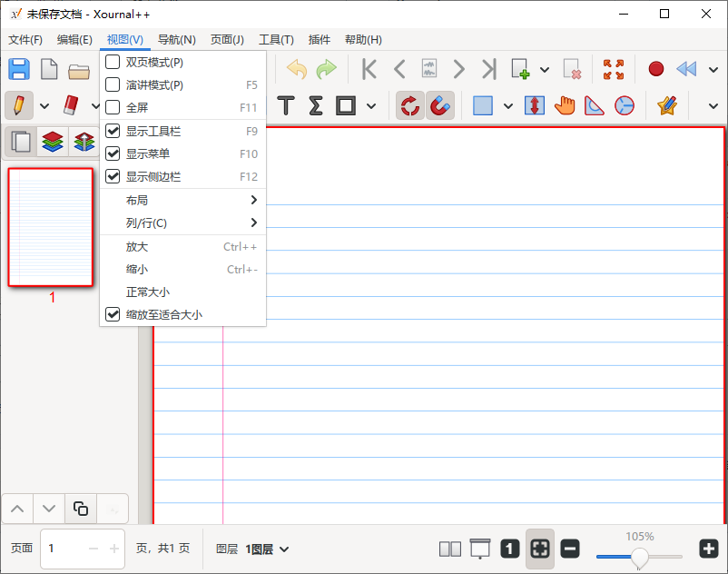Click the blue rewind audio icon
The height and width of the screenshot is (574, 728).
pos(686,69)
